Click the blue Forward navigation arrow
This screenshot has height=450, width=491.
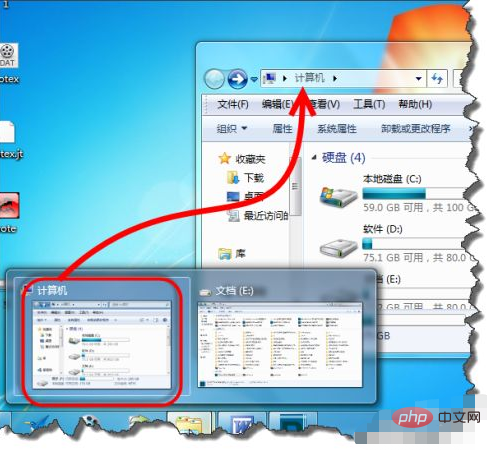pos(237,79)
